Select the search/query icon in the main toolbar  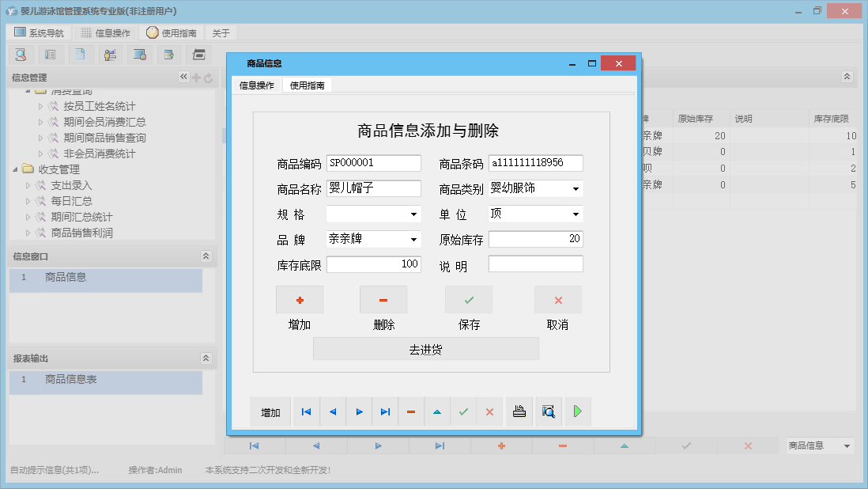[20, 54]
